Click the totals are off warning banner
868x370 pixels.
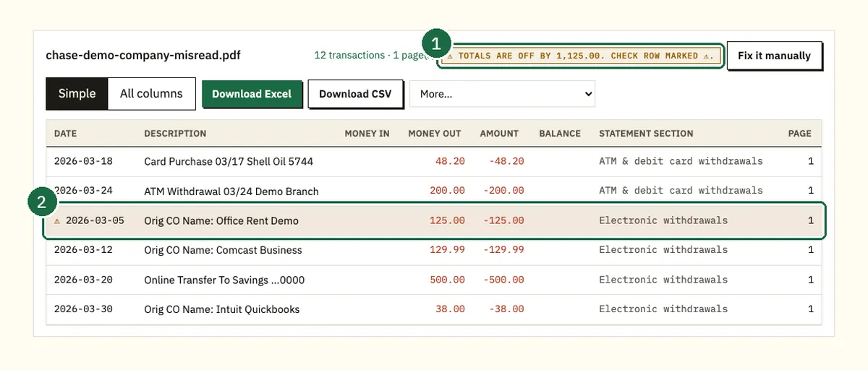tap(582, 56)
